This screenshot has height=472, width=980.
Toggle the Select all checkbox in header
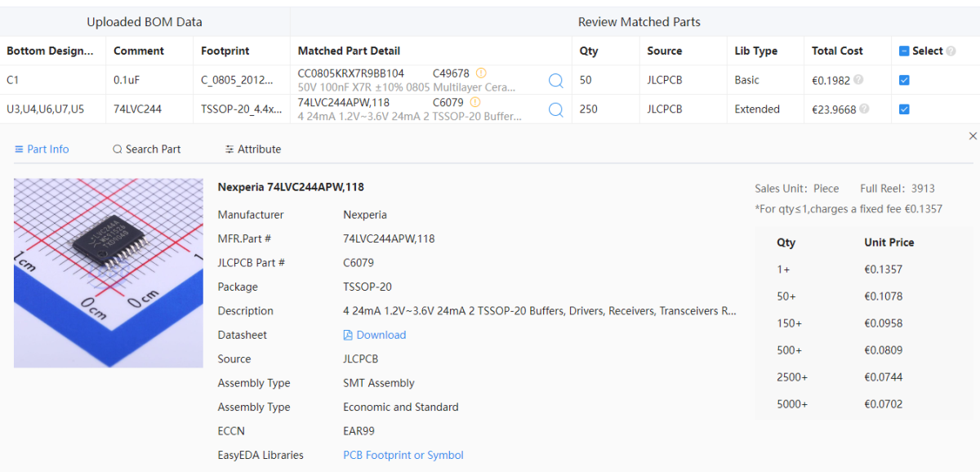pos(904,51)
